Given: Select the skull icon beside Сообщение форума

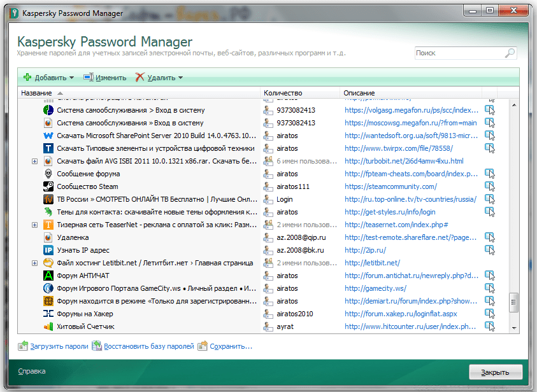Looking at the screenshot, I should (48, 174).
